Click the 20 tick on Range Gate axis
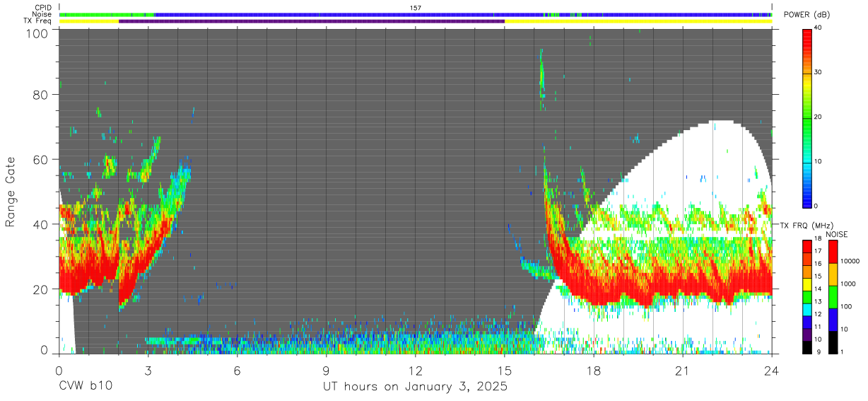Screen dimensions: 868x401 click(x=41, y=289)
